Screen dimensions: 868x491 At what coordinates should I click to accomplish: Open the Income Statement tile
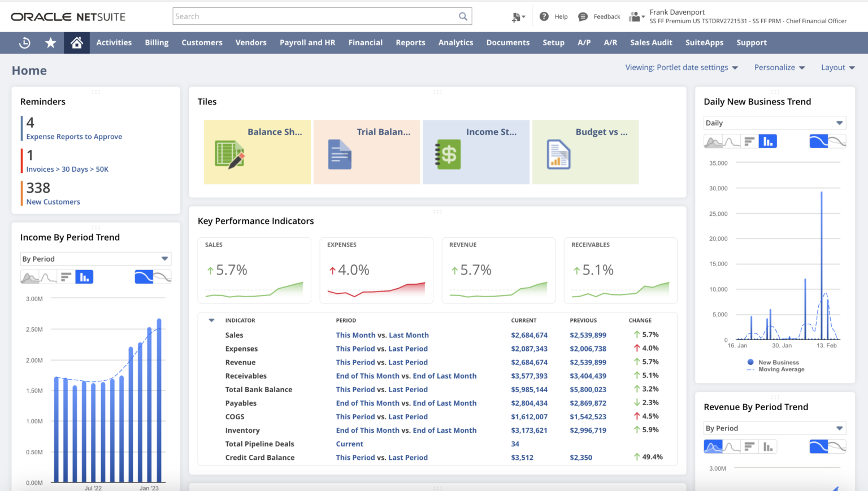(476, 151)
